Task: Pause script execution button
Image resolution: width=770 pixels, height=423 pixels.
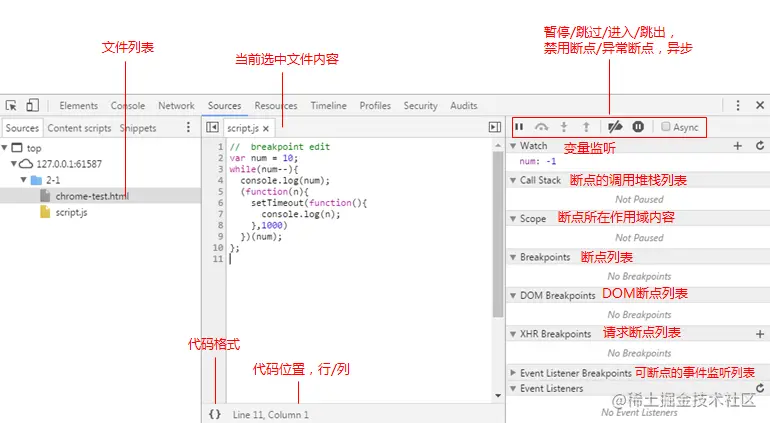Action: point(519,127)
